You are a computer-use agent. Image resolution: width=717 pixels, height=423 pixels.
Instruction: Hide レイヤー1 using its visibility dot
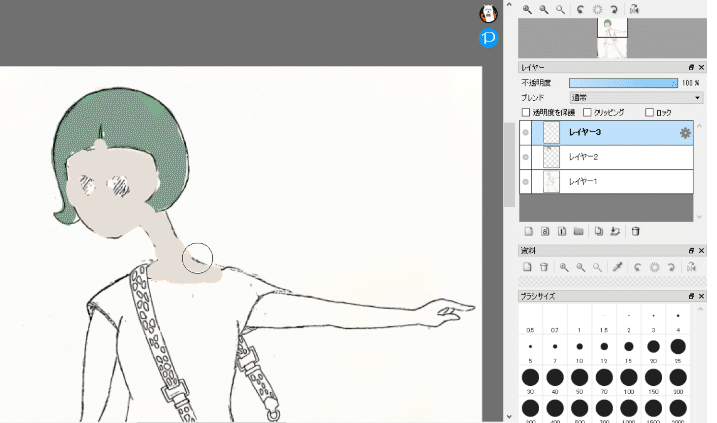526,181
